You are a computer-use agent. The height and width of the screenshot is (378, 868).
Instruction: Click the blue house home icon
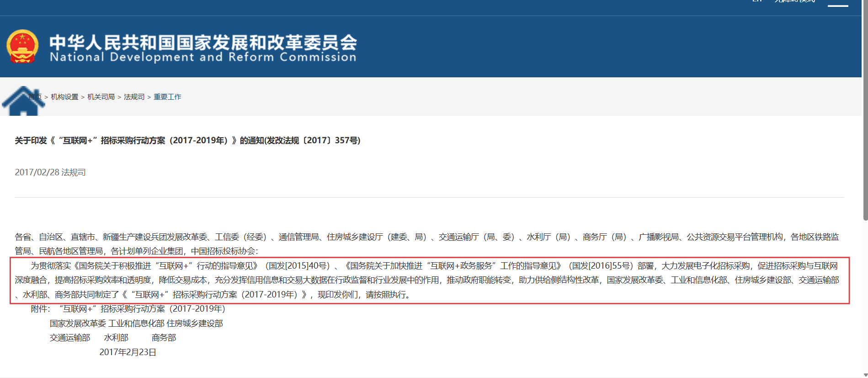pyautogui.click(x=23, y=101)
